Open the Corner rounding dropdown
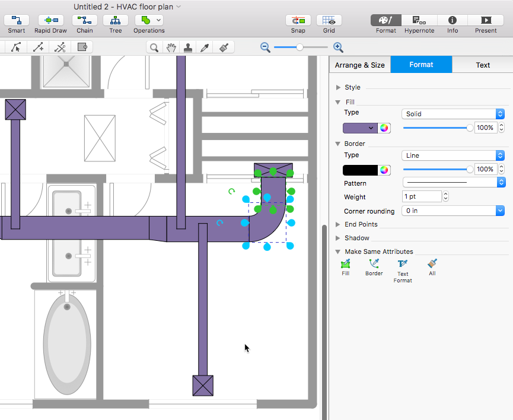Image resolution: width=513 pixels, height=420 pixels. tap(453, 211)
